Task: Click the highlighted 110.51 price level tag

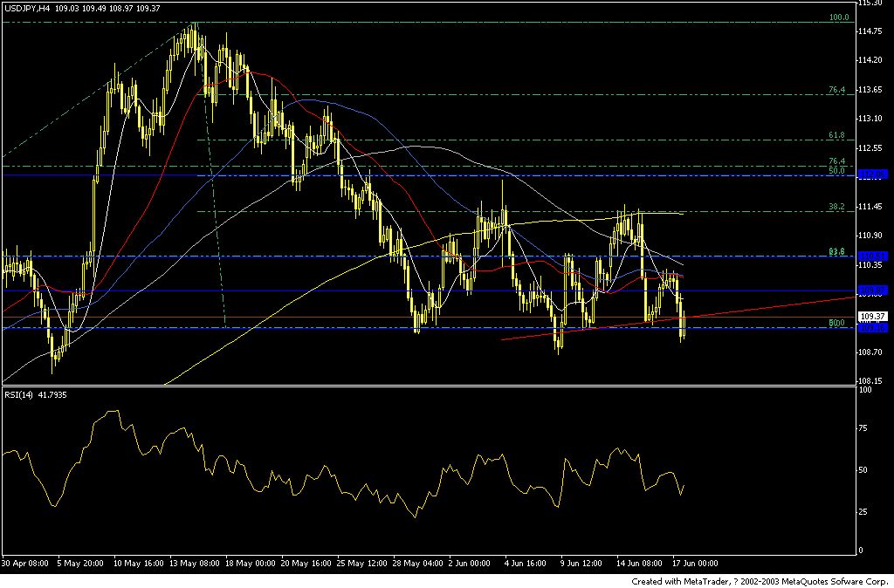Action: click(873, 256)
